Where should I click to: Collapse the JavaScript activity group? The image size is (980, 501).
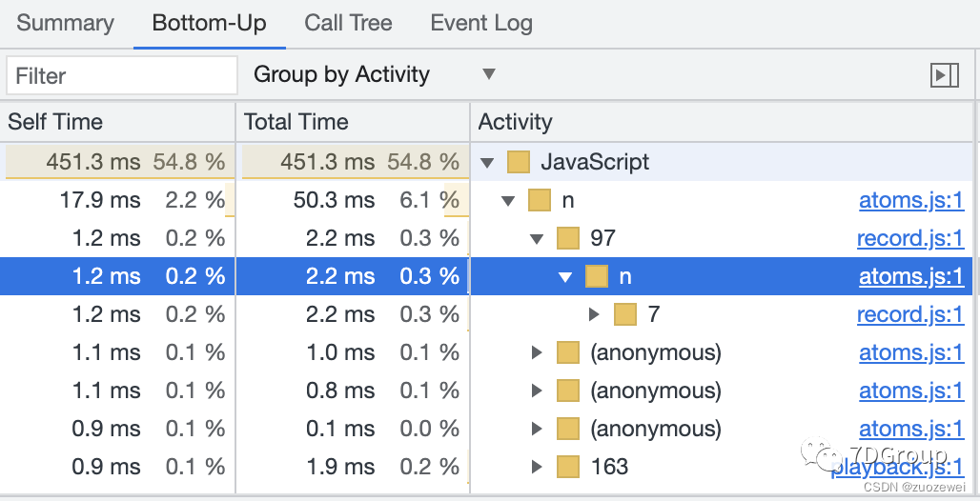(487, 163)
